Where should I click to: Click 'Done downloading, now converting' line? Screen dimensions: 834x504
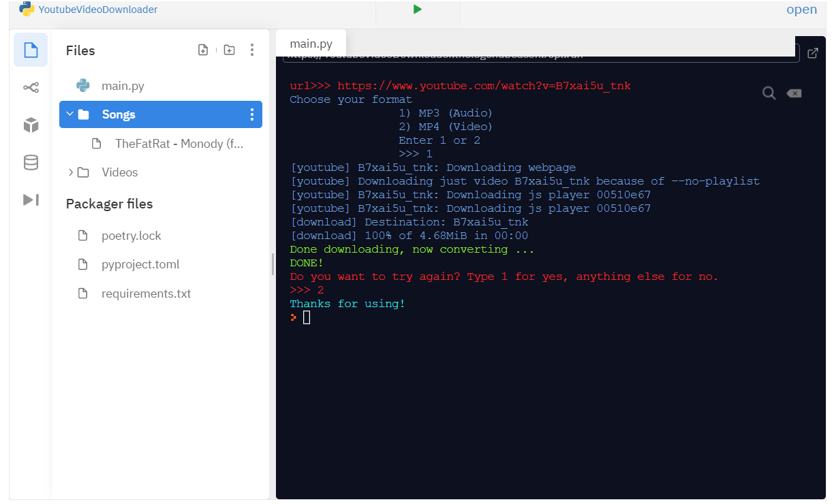pos(412,249)
